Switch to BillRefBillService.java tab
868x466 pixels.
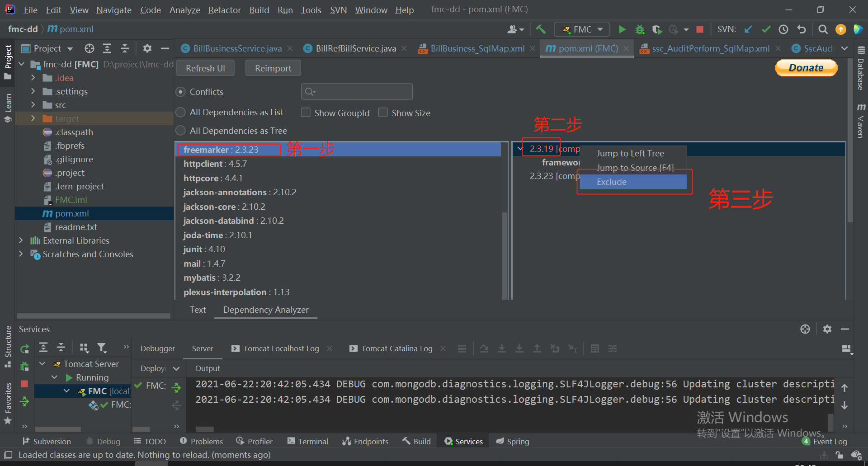pos(356,48)
